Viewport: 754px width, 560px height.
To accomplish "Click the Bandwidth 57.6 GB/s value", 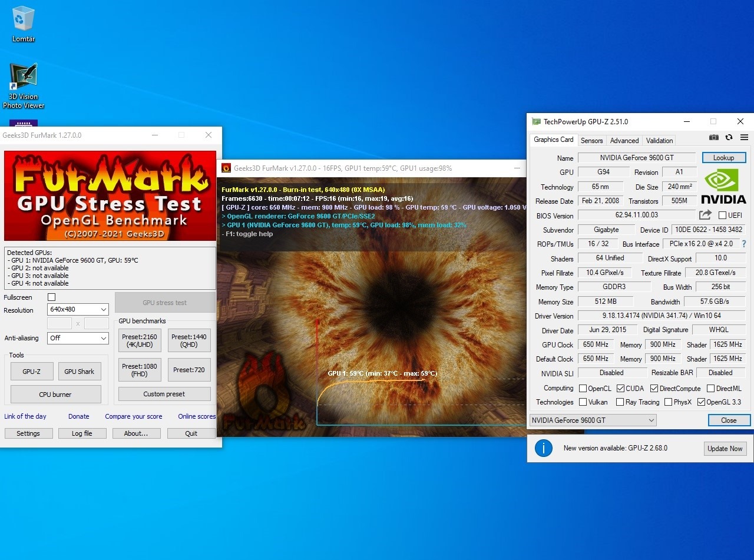I will point(715,301).
